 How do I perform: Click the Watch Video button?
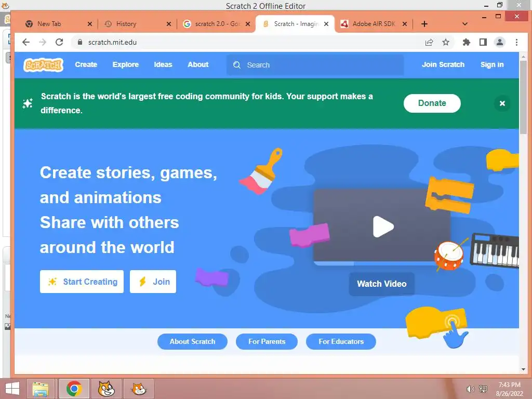(382, 284)
